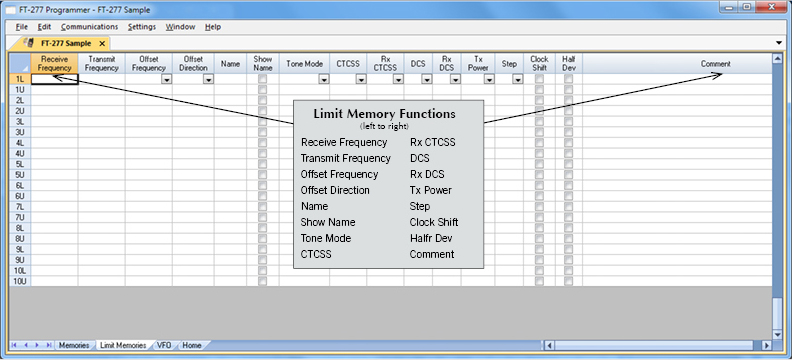The height and width of the screenshot is (360, 792).
Task: Toggle Show Name checkbox in row 5U
Action: point(262,175)
